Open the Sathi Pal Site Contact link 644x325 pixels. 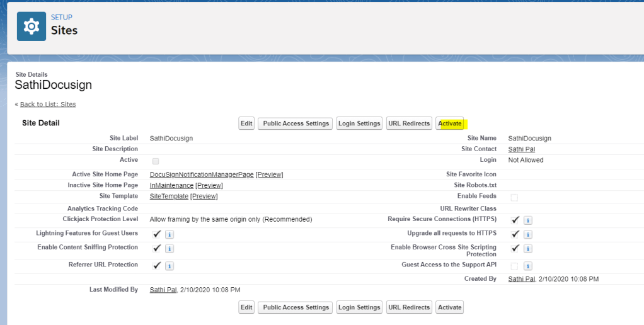pyautogui.click(x=521, y=149)
